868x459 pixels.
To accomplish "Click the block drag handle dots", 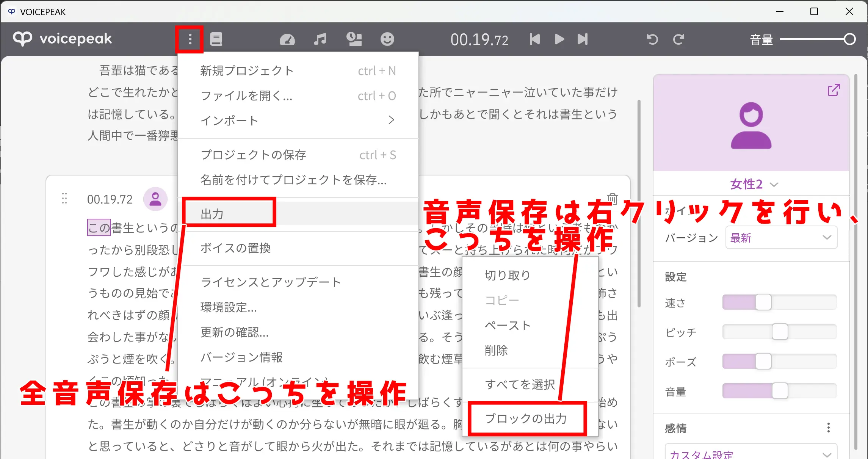I will pyautogui.click(x=64, y=199).
